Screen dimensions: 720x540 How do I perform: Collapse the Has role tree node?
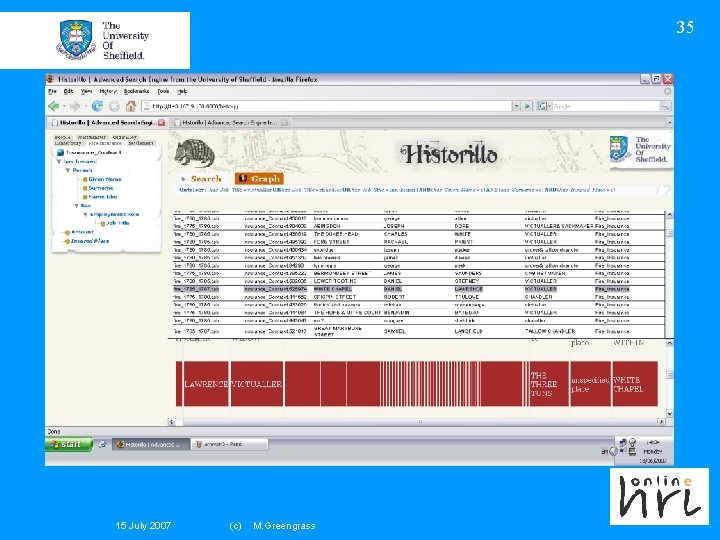click(76, 206)
